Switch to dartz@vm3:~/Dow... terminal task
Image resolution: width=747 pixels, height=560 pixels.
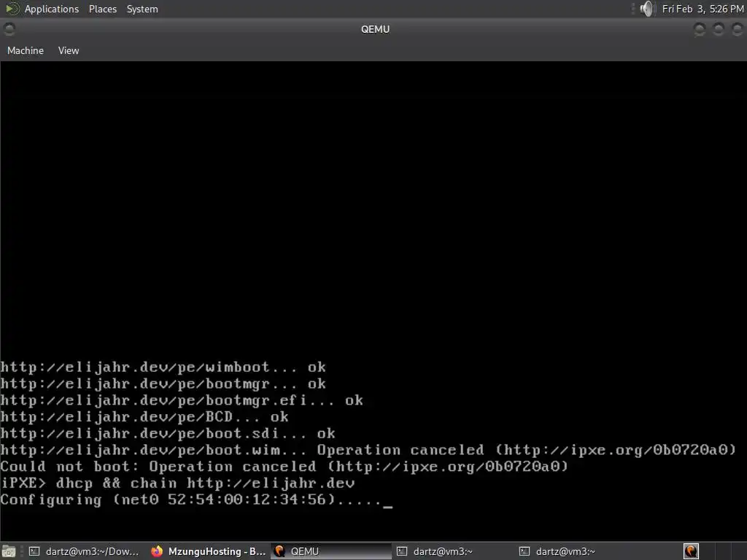tap(85, 551)
